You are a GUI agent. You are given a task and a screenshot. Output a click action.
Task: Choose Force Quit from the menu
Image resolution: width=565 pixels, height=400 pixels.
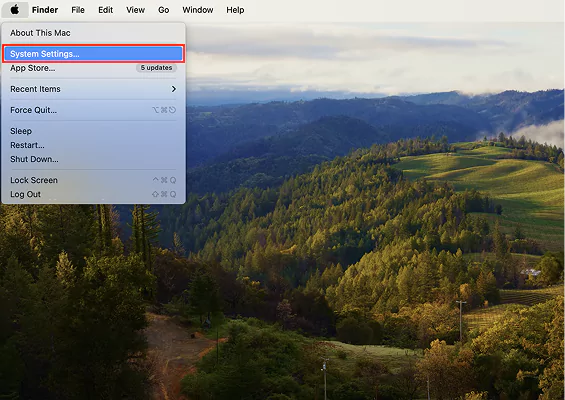click(93, 110)
